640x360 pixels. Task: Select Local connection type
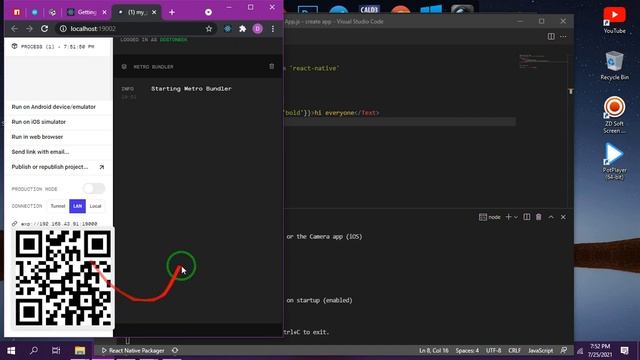pos(96,206)
